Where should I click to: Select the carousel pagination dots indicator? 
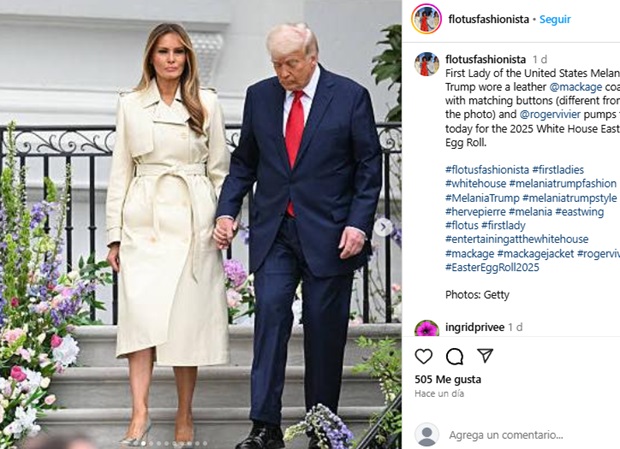(170, 443)
